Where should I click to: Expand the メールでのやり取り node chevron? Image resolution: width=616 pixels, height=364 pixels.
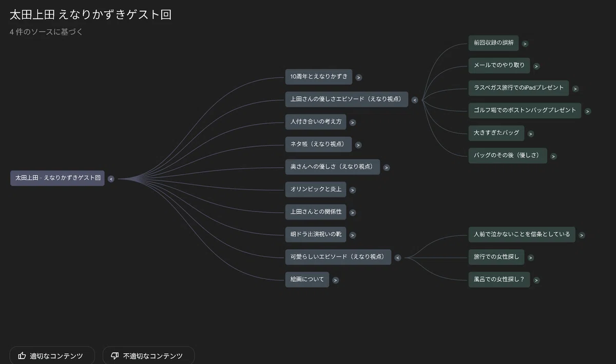click(536, 66)
